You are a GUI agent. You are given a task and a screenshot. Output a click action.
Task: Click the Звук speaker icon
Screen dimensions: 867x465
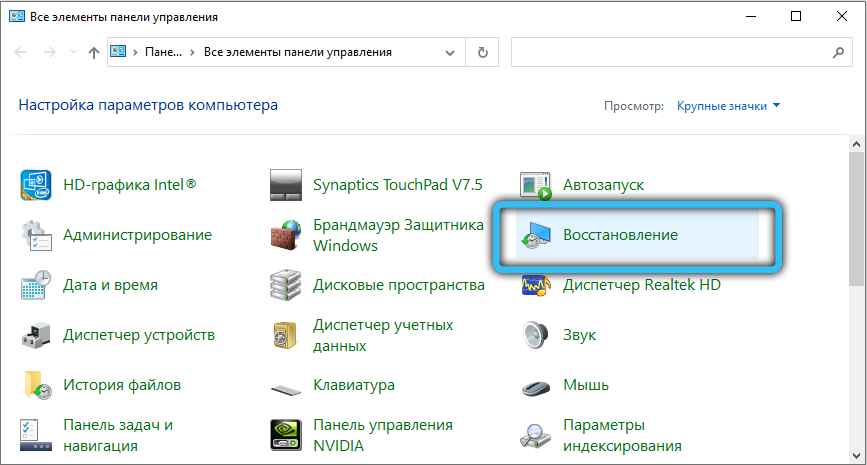point(536,335)
